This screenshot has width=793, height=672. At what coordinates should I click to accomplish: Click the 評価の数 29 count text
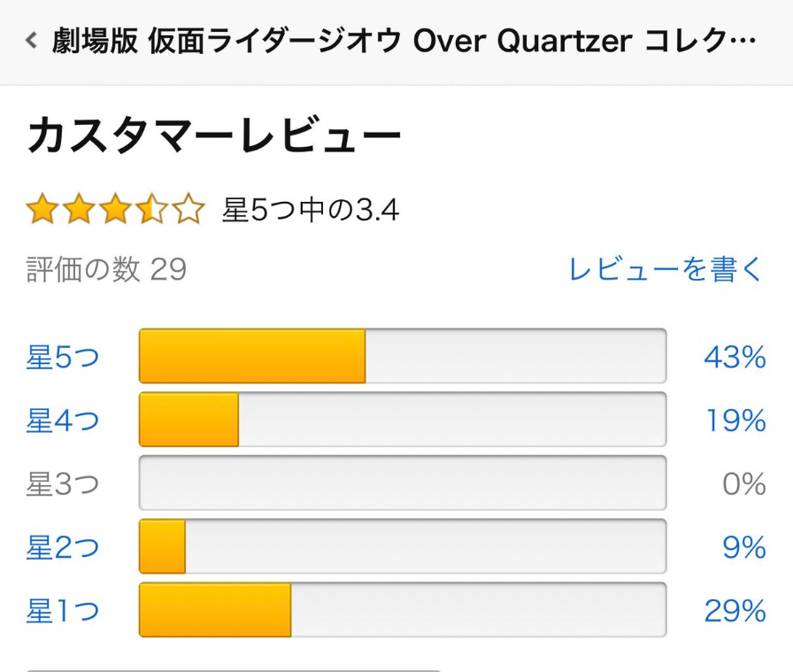tap(106, 269)
